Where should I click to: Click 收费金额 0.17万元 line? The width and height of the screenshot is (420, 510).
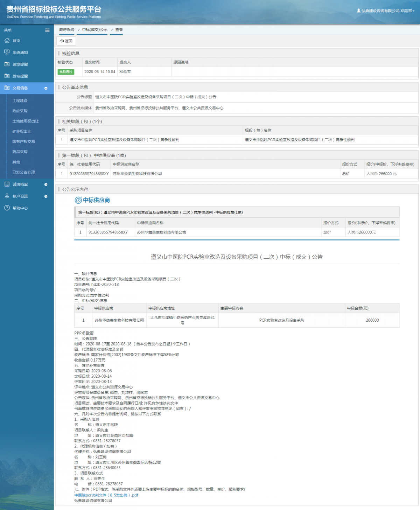(90, 360)
